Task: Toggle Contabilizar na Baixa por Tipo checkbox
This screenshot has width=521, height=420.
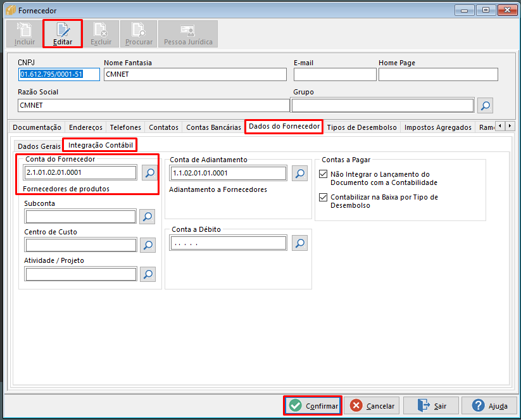Action: (323, 197)
